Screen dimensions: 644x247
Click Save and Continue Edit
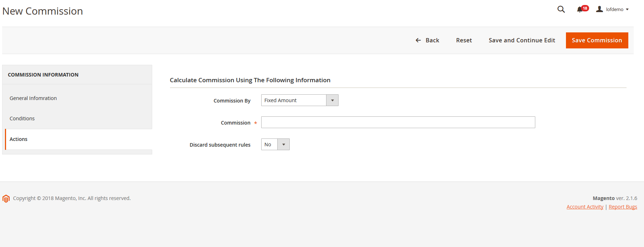[522, 40]
